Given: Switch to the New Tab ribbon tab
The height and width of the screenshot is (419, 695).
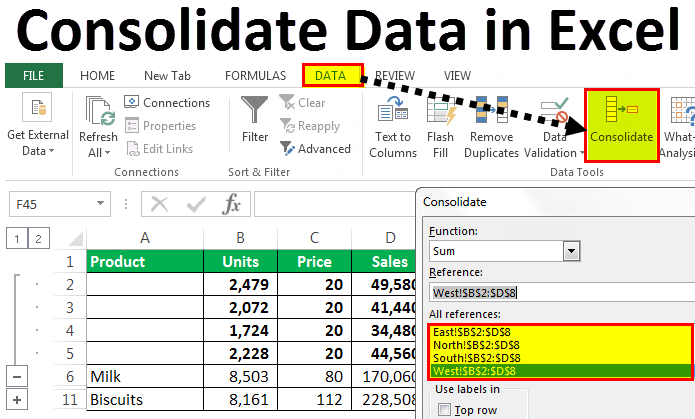Looking at the screenshot, I should 167,76.
